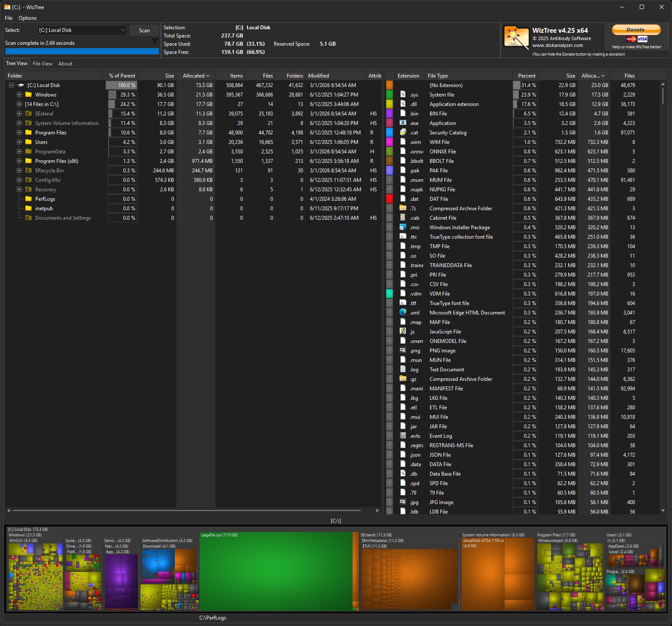Select the Documents and Settings row
The width and height of the screenshot is (672, 626).
click(x=193, y=218)
